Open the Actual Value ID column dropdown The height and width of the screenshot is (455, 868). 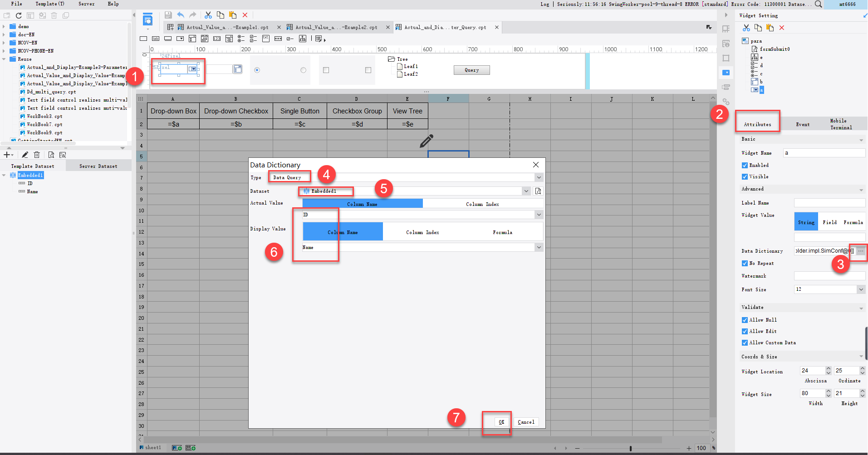coord(539,215)
